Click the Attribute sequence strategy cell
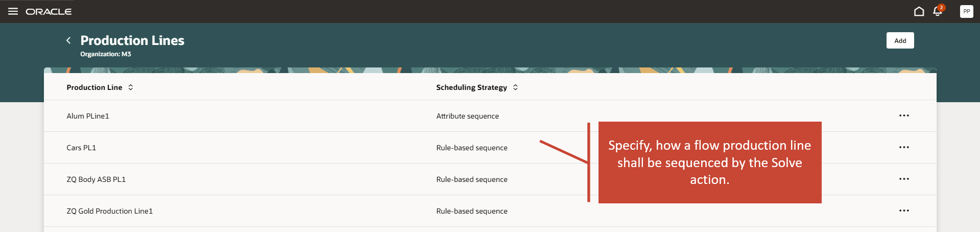 tap(467, 116)
